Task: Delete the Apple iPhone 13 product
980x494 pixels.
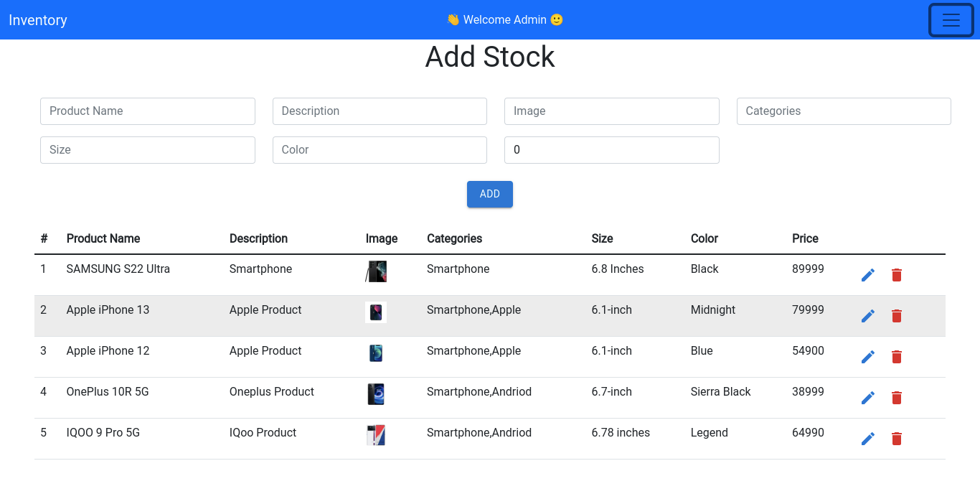Action: [x=896, y=316]
